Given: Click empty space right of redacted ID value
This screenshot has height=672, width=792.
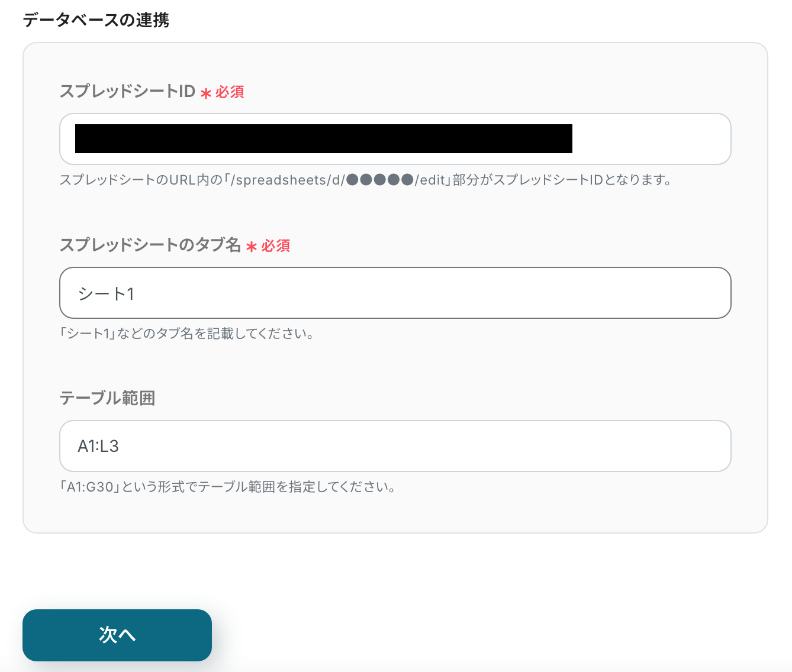Looking at the screenshot, I should pyautogui.click(x=650, y=139).
